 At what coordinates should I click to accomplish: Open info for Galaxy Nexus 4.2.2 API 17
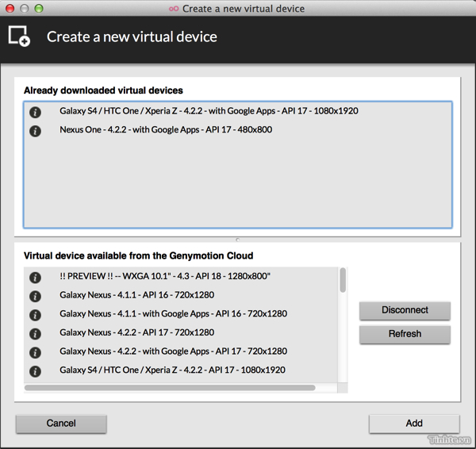point(35,334)
